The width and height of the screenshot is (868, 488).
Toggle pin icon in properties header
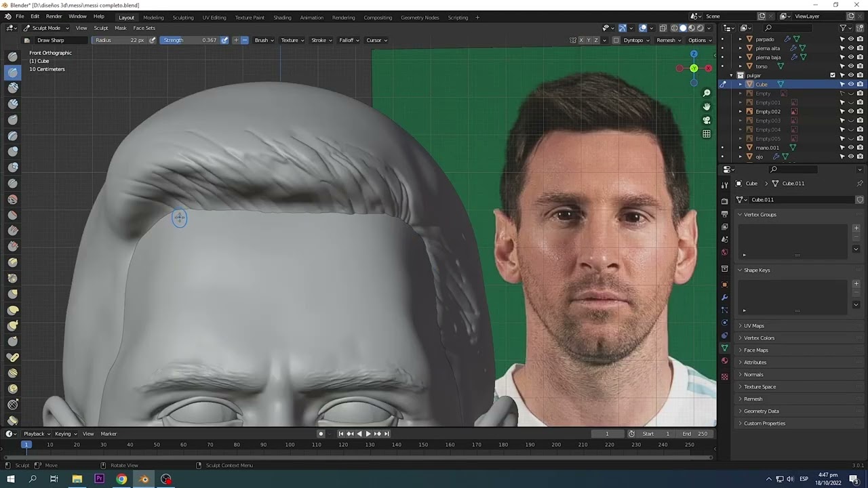point(860,183)
